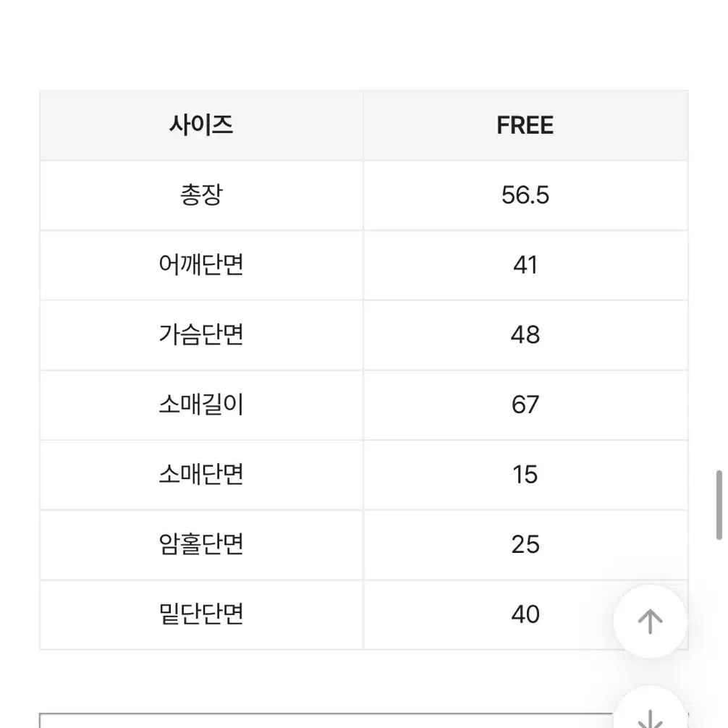The height and width of the screenshot is (728, 728).
Task: Select the chest value 48
Action: (x=525, y=335)
